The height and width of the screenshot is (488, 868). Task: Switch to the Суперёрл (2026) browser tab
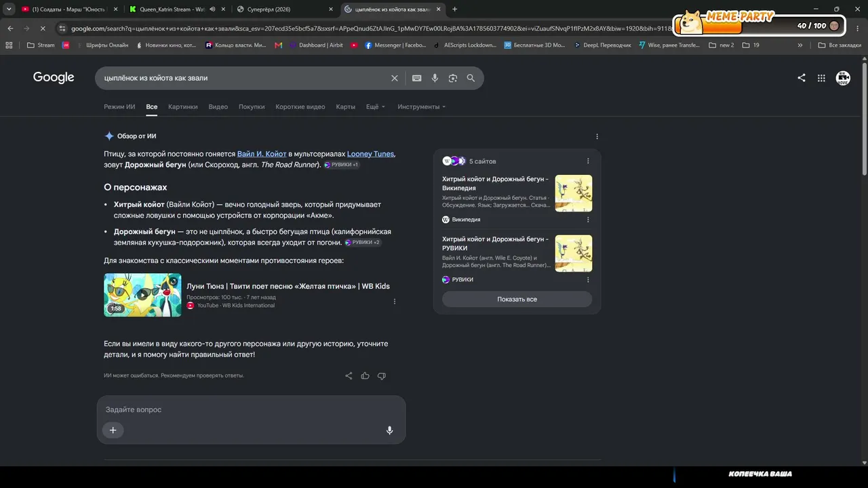(283, 9)
